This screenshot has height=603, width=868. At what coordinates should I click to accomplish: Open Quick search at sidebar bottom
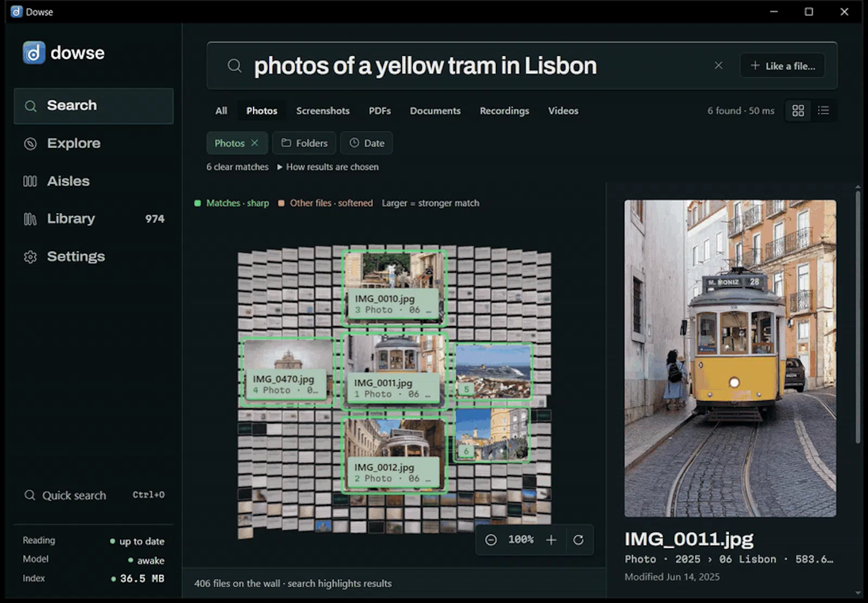pyautogui.click(x=93, y=495)
